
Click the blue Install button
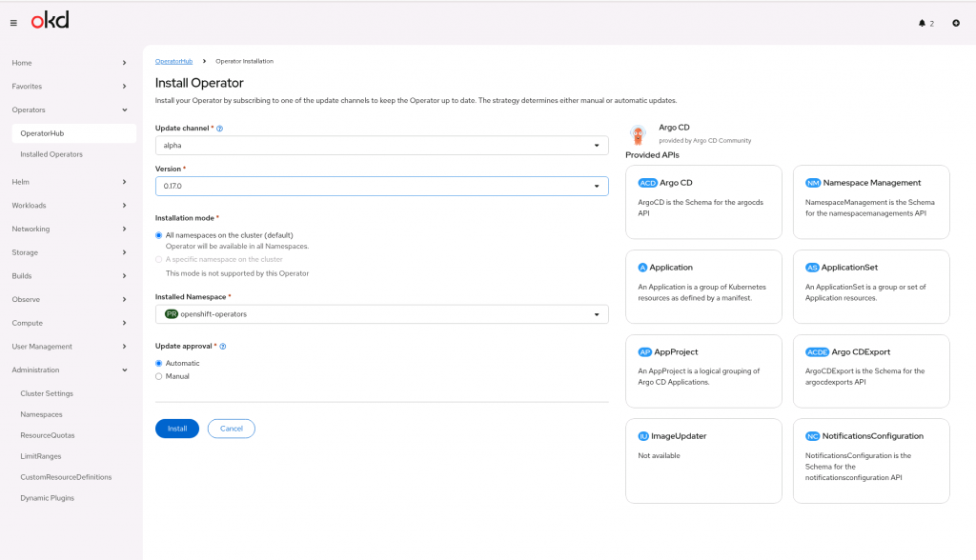177,429
